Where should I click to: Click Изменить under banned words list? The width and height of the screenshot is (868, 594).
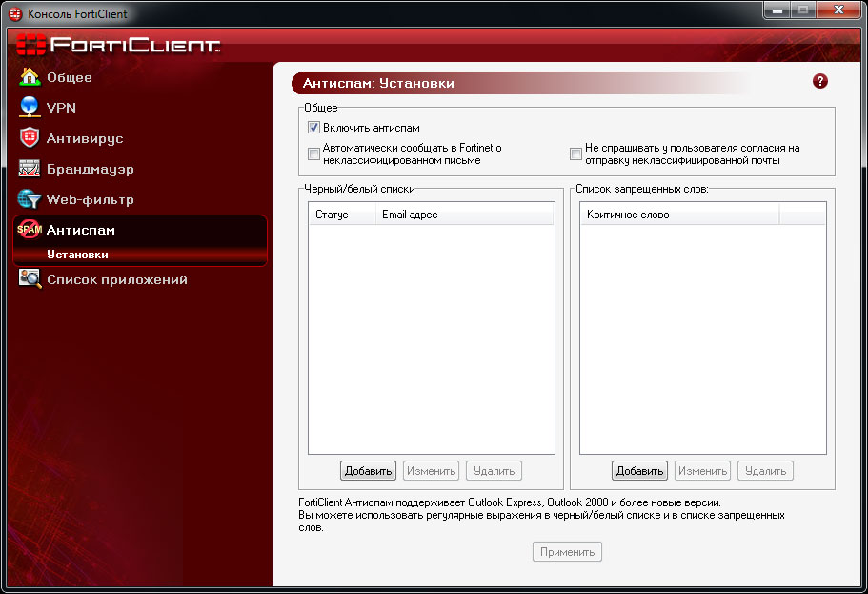(702, 470)
